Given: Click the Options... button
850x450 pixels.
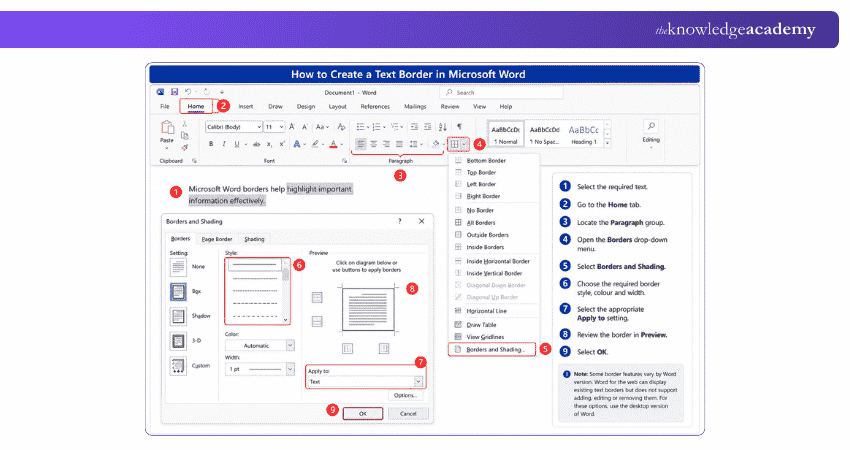Looking at the screenshot, I should point(405,396).
